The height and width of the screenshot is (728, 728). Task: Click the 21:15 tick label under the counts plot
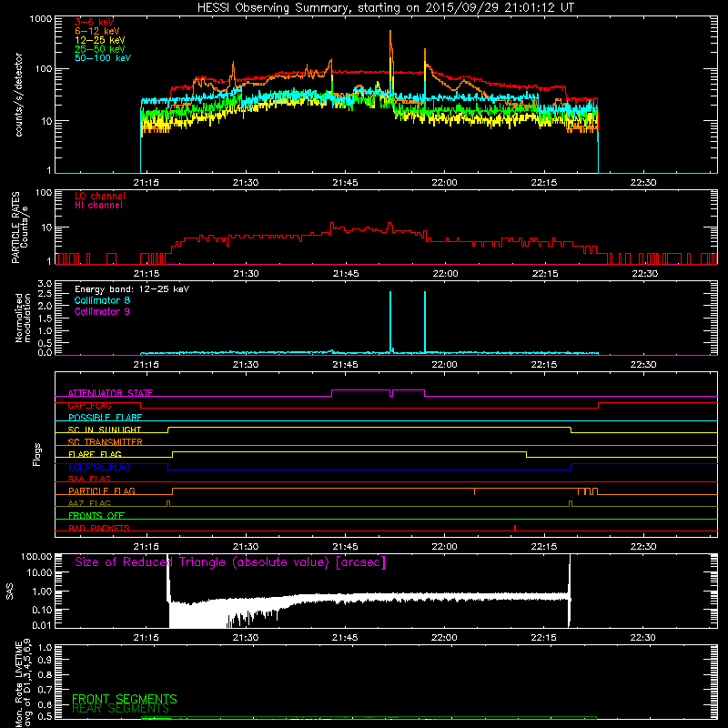(147, 183)
